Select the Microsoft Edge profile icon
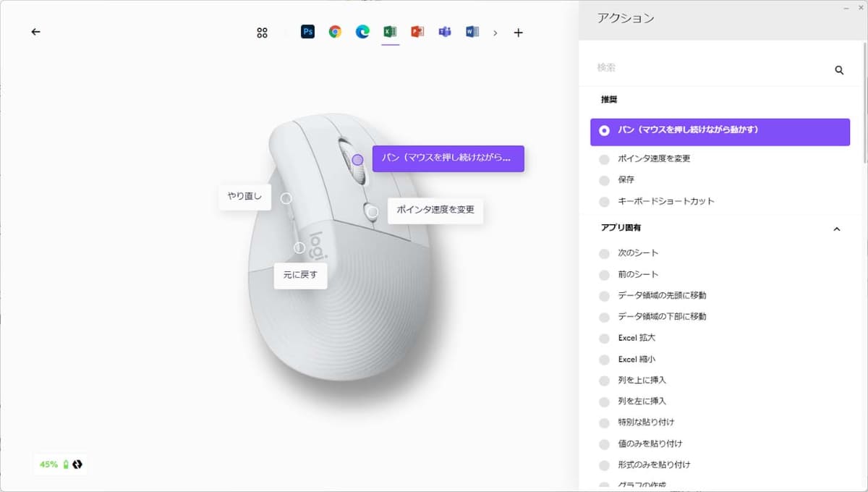The width and height of the screenshot is (868, 492). [362, 32]
